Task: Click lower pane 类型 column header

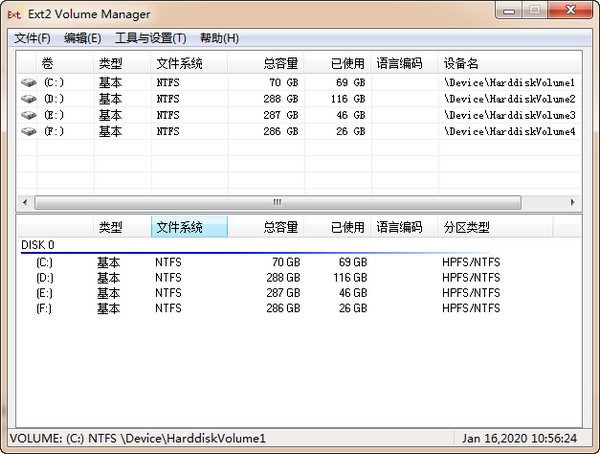Action: pos(122,227)
